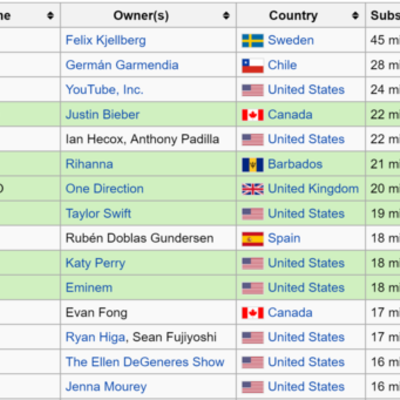Sort table by Country column arrows

coord(355,15)
